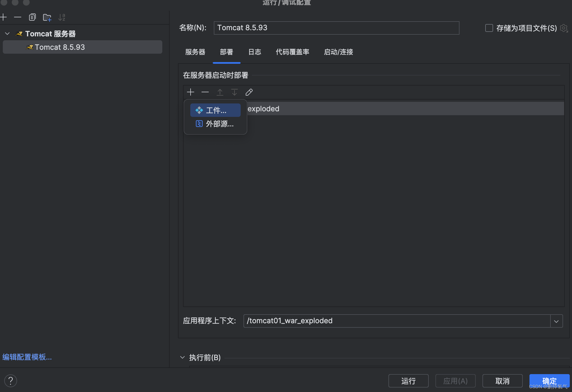This screenshot has height=392, width=572.
Task: Switch to the 启动/连接 tab
Action: click(338, 52)
